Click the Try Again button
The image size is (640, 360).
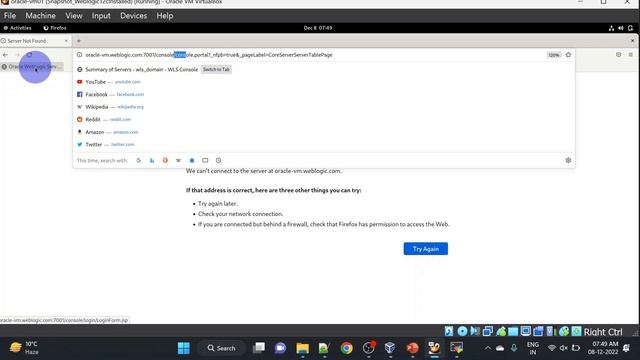click(426, 249)
